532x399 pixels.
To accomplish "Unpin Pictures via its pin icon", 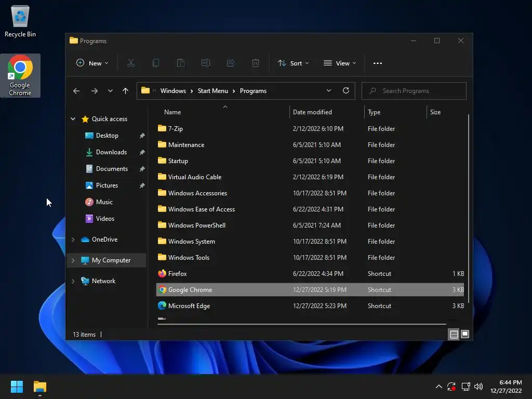I will tap(142, 185).
